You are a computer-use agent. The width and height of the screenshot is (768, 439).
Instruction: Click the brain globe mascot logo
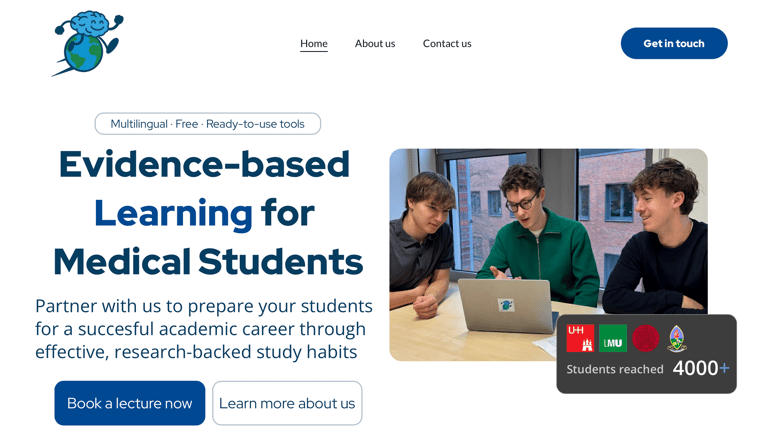(x=87, y=43)
